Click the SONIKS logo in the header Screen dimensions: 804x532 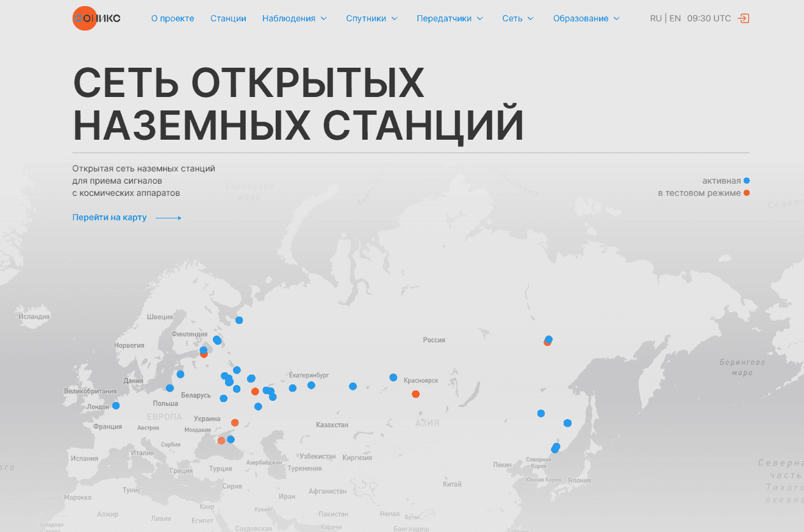tap(96, 18)
